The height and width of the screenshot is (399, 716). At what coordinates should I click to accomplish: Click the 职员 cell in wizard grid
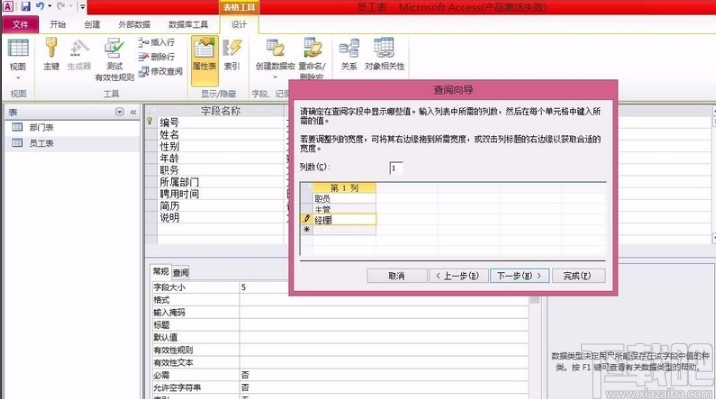(x=344, y=199)
